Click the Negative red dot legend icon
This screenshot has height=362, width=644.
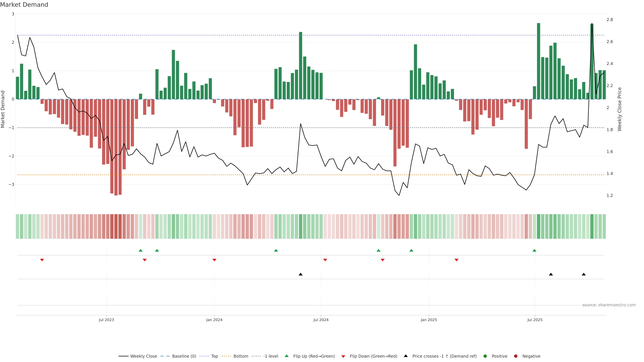point(516,356)
